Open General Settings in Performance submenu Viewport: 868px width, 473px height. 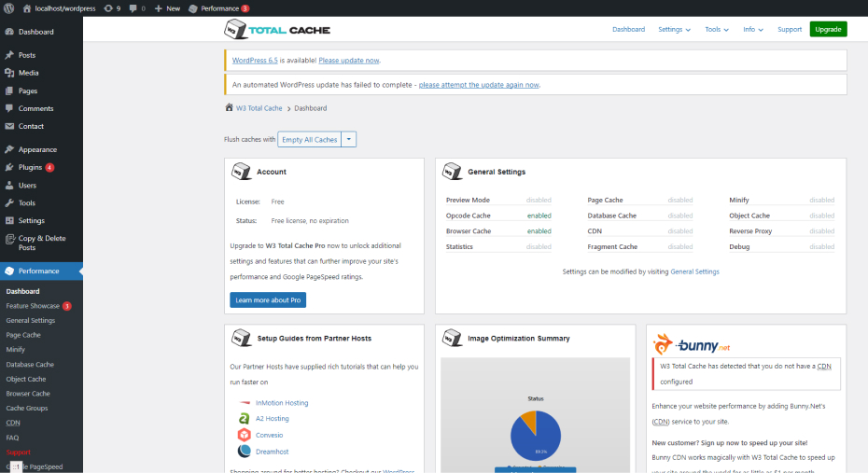pyautogui.click(x=31, y=320)
